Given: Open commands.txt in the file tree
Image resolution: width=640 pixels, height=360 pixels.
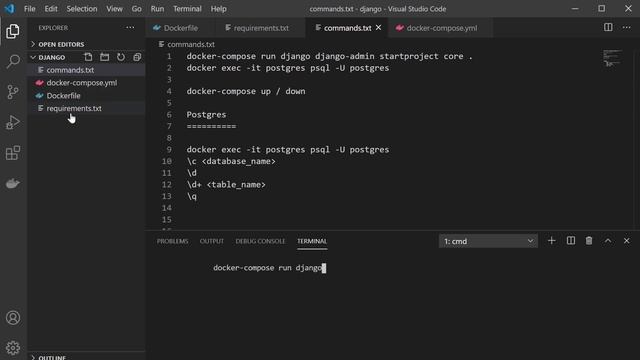Looking at the screenshot, I should point(87,70).
